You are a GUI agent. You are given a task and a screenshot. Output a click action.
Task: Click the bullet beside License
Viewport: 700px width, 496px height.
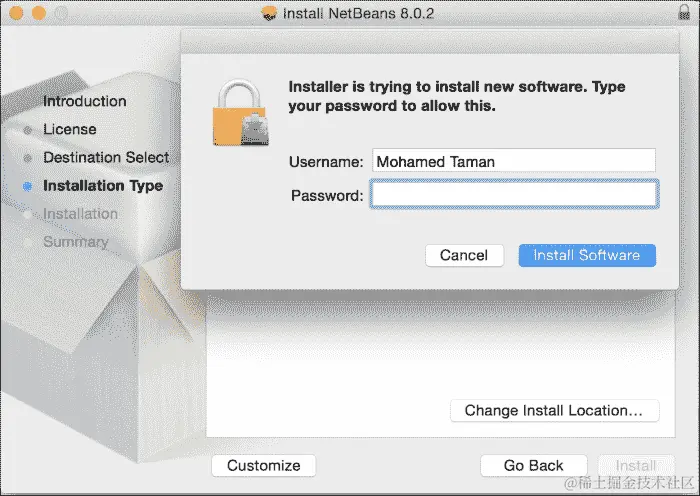coord(28,130)
